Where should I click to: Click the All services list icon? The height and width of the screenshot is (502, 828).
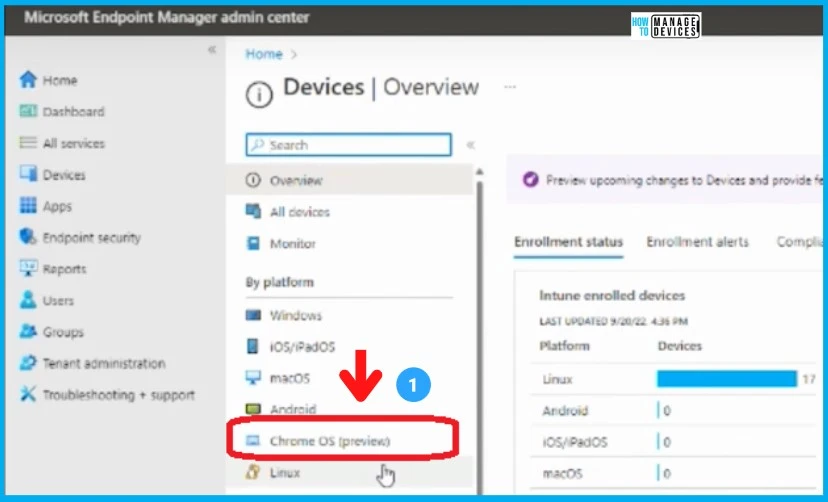(28, 143)
